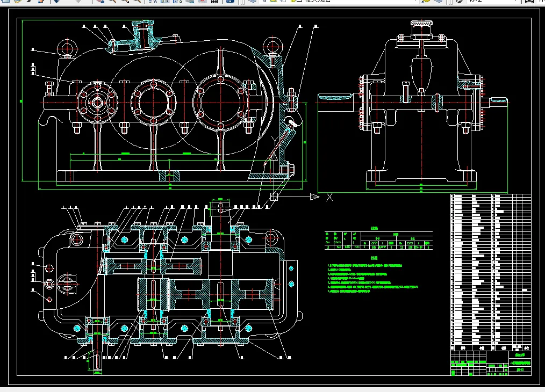Click the heading above the technical requirements notes
Viewport: 545px width, 392px height.
click(374, 258)
